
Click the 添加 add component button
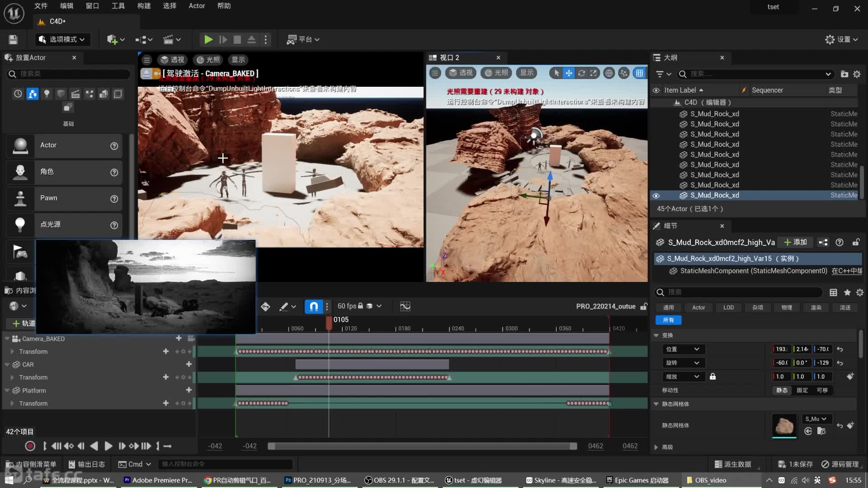pos(796,243)
